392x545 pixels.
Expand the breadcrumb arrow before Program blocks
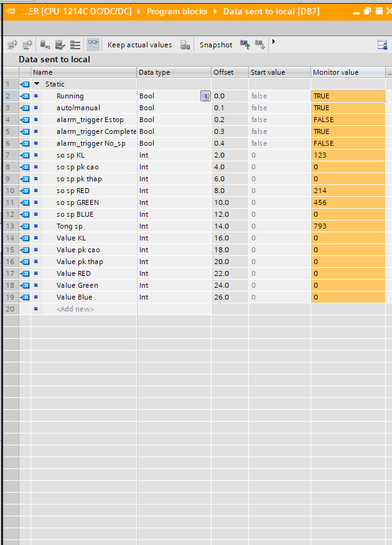coord(139,11)
